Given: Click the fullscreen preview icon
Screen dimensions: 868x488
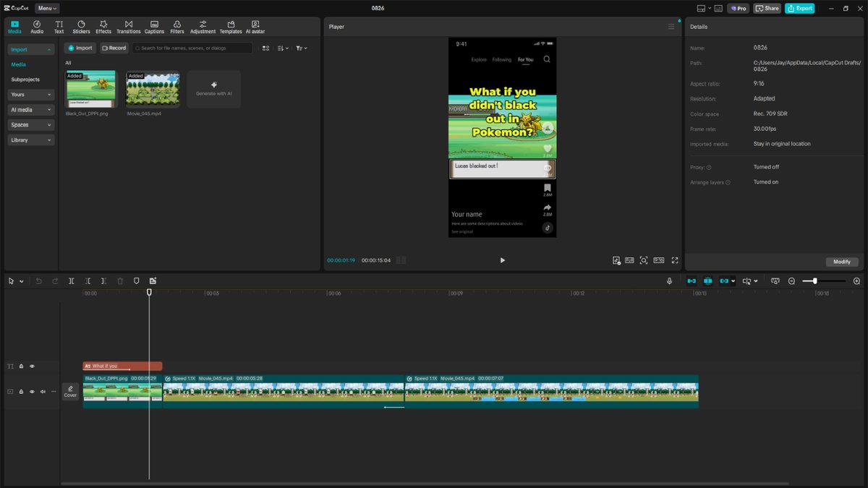Looking at the screenshot, I should 675,260.
